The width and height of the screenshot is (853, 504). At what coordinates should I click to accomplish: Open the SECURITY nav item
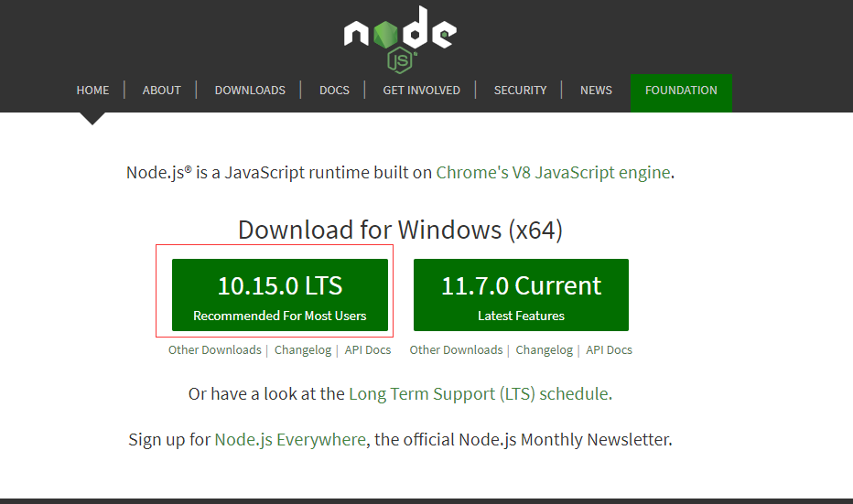[520, 91]
